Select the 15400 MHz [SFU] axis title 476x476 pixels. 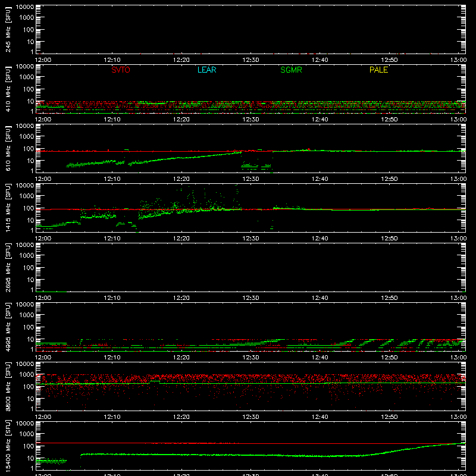[8, 446]
